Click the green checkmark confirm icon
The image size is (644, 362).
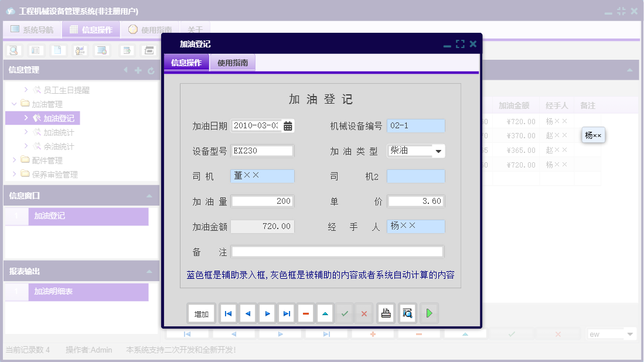pos(345,313)
